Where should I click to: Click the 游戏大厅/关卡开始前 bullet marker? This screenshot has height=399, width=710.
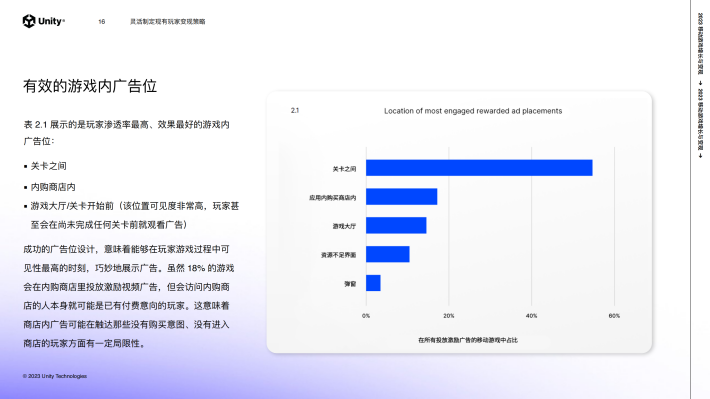click(x=25, y=207)
